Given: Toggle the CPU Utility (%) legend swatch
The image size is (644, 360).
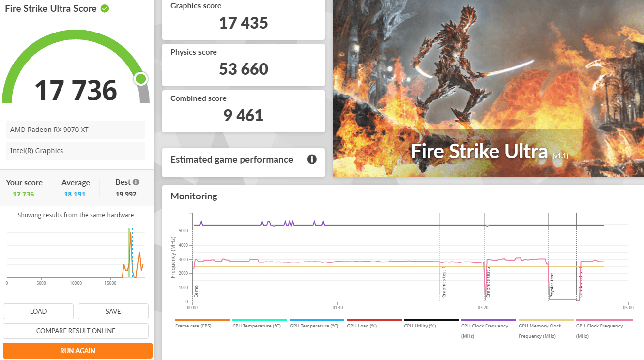Looking at the screenshot, I should tap(431, 320).
